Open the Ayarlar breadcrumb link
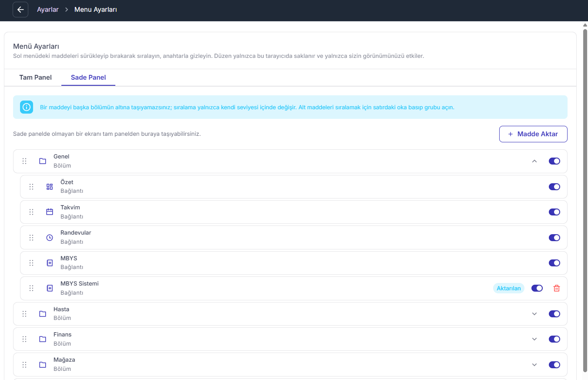 tap(48, 10)
